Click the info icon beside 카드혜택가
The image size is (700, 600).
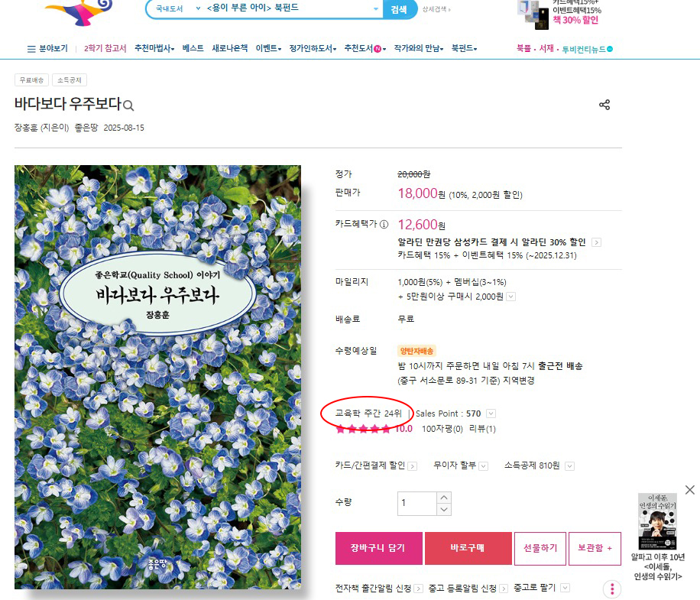click(384, 225)
